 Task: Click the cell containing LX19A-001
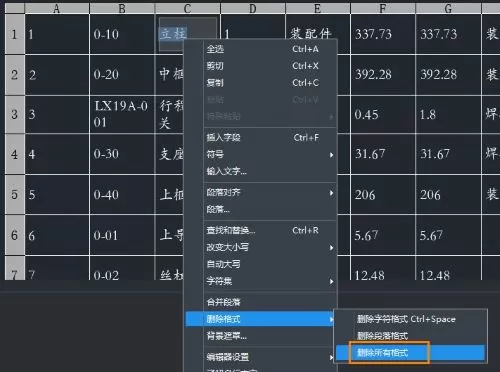[122, 114]
